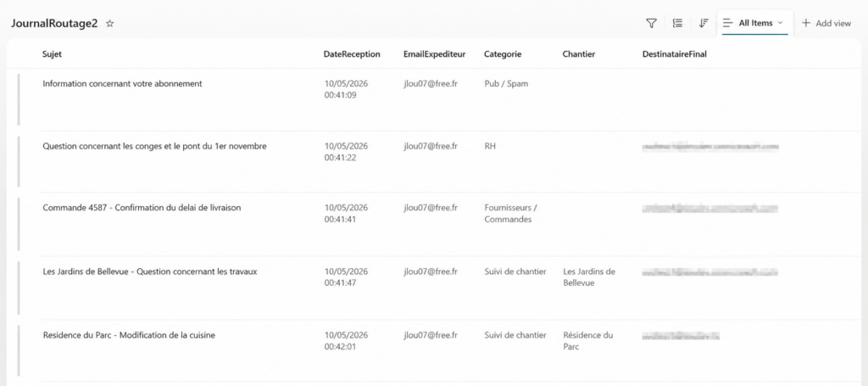This screenshot has width=868, height=386.
Task: Click jlou07@free.fr in Jardins de Bellevue row
Action: click(430, 271)
